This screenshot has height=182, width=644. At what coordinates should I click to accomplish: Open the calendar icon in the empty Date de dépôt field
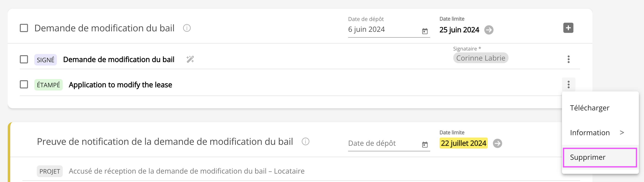point(425,145)
